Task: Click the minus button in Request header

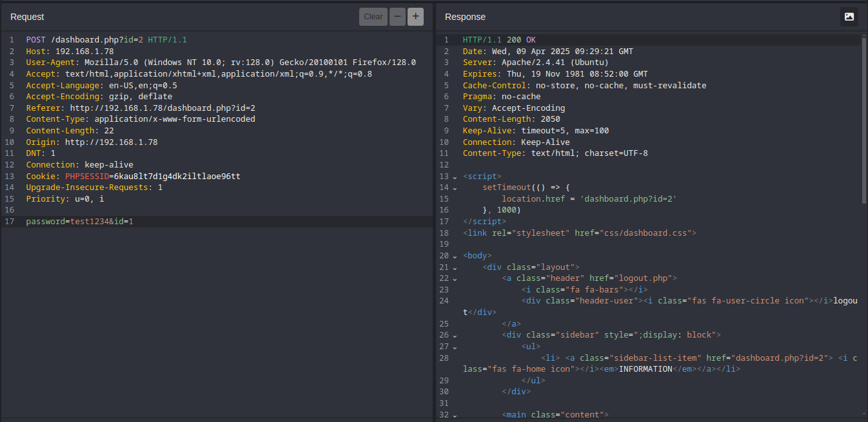Action: pos(397,17)
